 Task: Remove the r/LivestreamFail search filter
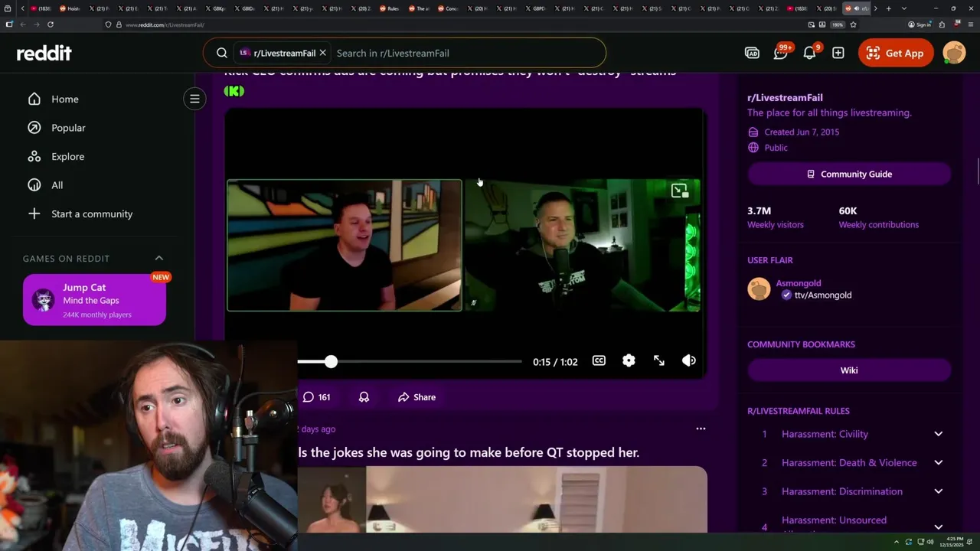(322, 53)
